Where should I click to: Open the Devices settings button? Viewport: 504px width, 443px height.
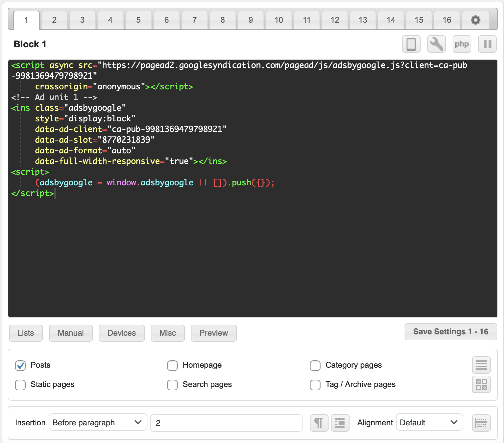click(x=121, y=333)
